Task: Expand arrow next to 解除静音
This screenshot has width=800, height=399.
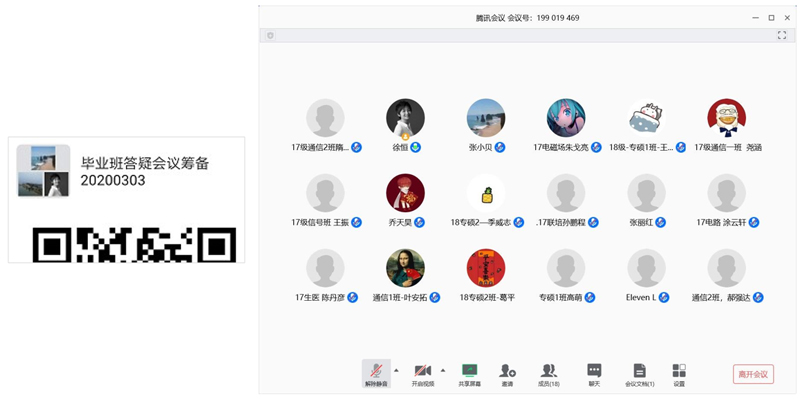Action: (396, 370)
